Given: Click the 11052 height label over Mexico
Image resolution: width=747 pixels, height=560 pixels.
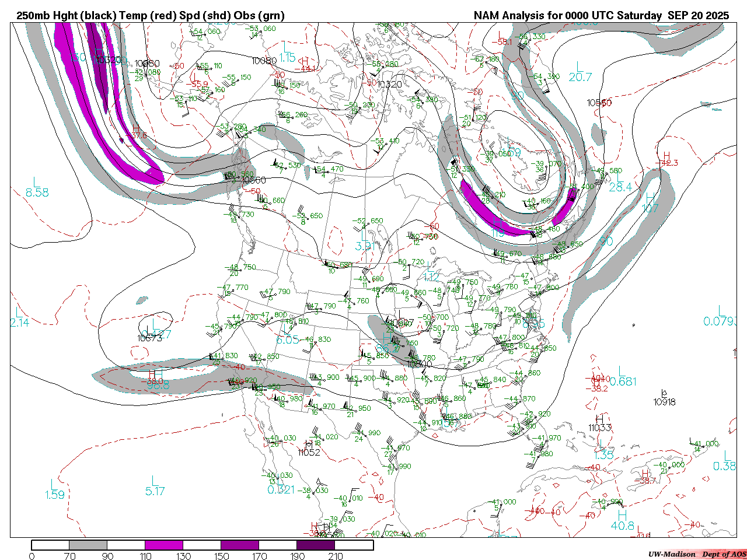Looking at the screenshot, I should 309,452.
